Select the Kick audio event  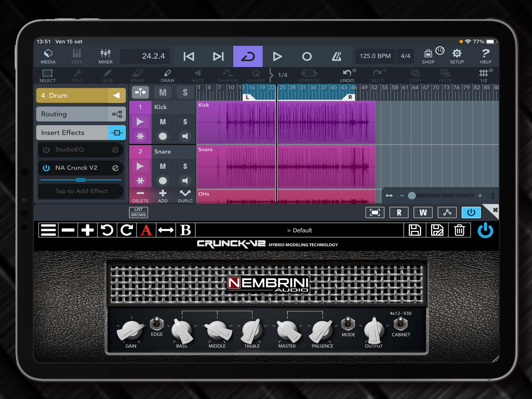(x=286, y=123)
